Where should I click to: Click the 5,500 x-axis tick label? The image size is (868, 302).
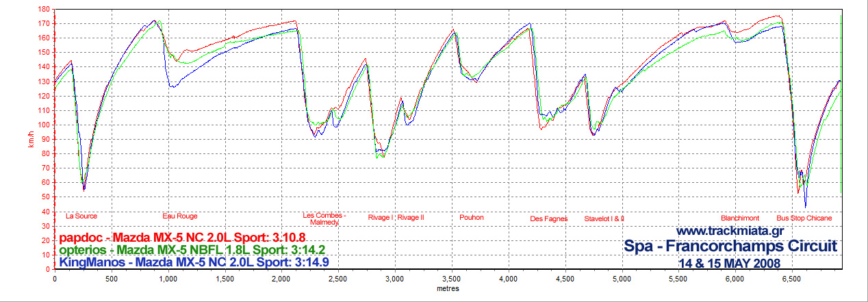(678, 279)
